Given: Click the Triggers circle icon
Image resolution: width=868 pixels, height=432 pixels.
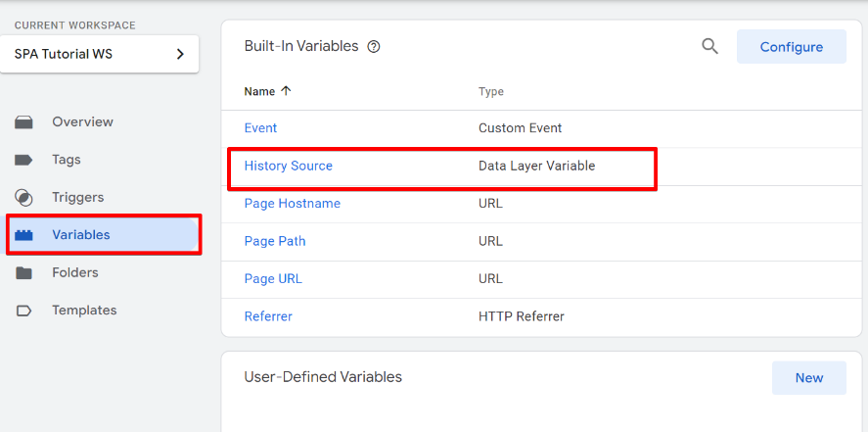Looking at the screenshot, I should pos(23,198).
